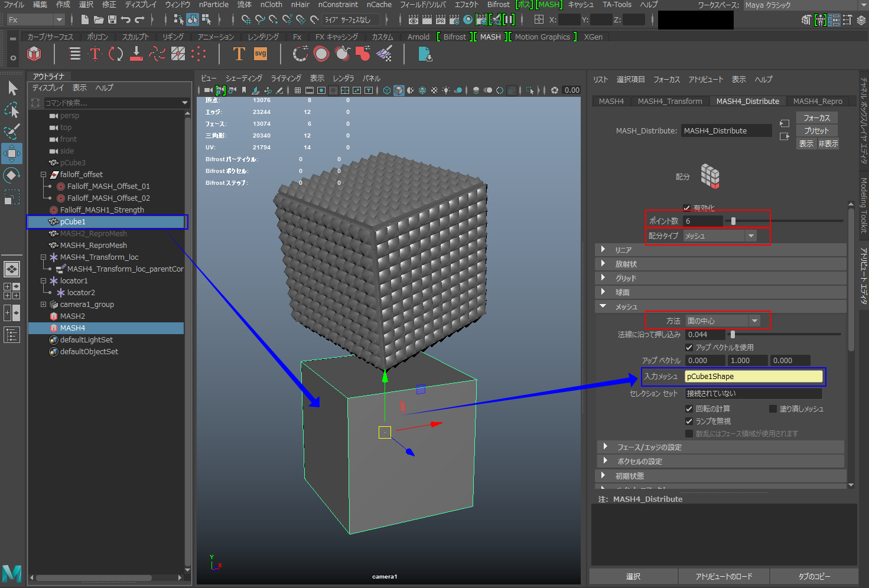The height and width of the screenshot is (588, 869).
Task: Expand the camera1_group tree node
Action: (43, 305)
